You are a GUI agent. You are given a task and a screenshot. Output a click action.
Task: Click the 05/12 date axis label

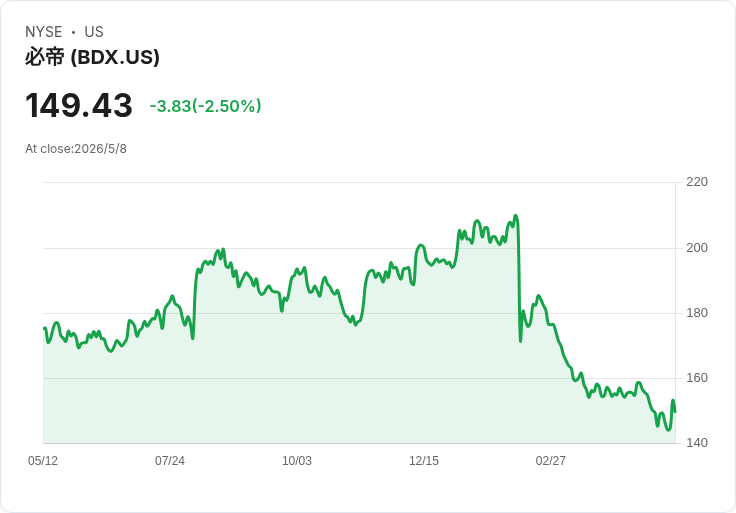43,461
